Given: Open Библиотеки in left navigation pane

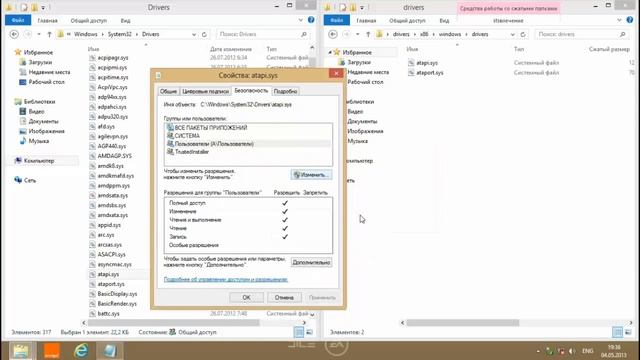Looking at the screenshot, I should 39,102.
